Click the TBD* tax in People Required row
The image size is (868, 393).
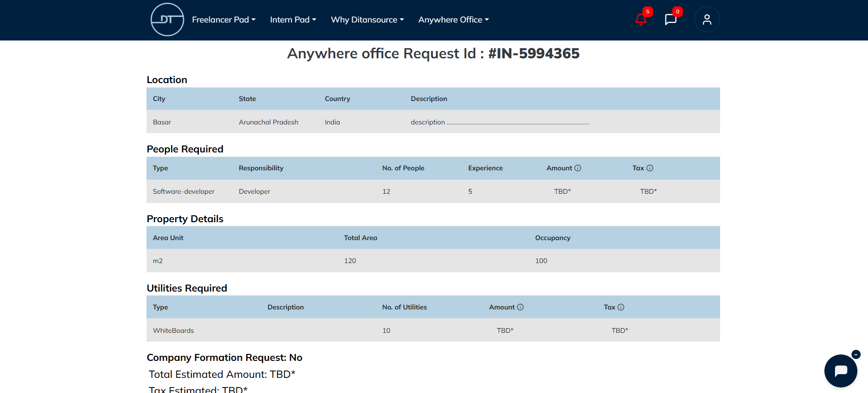click(648, 191)
